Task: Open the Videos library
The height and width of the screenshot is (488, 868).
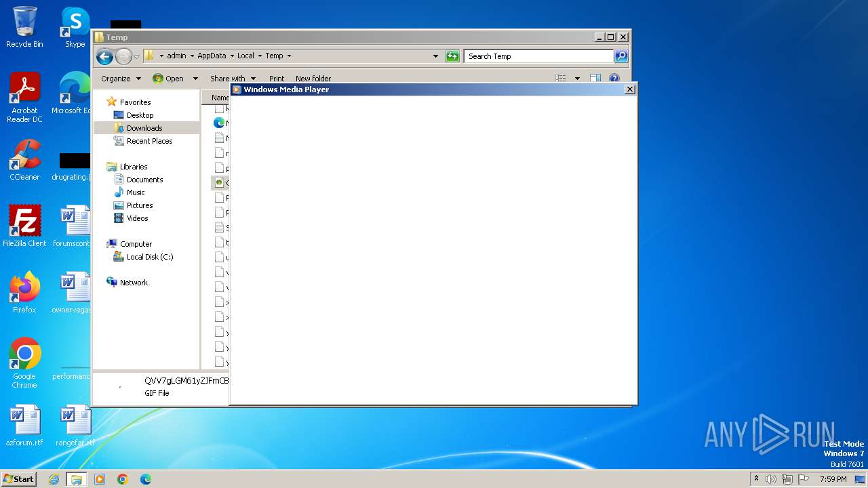Action: click(x=137, y=218)
